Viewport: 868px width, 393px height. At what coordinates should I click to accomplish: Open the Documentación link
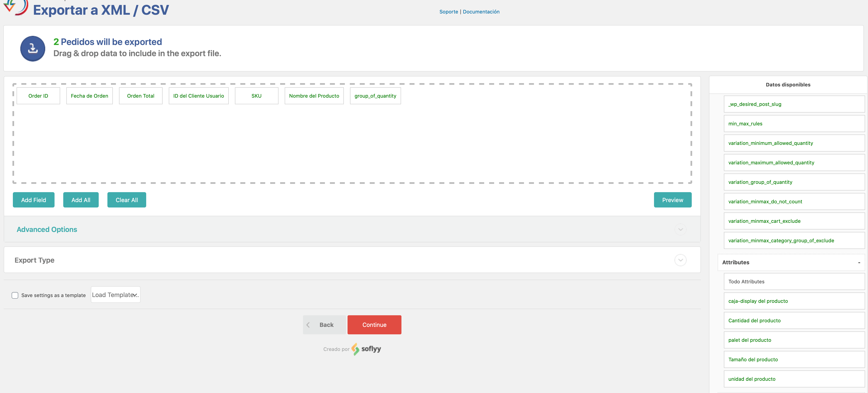click(481, 12)
